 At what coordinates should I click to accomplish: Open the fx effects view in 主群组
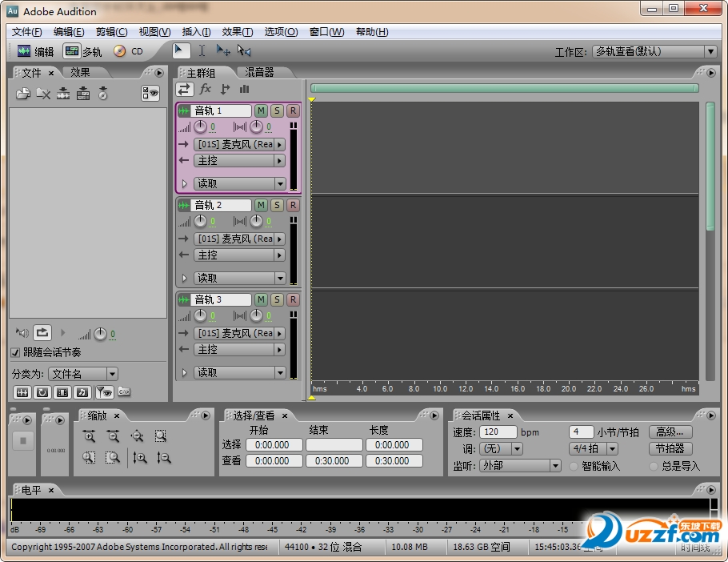coord(206,89)
